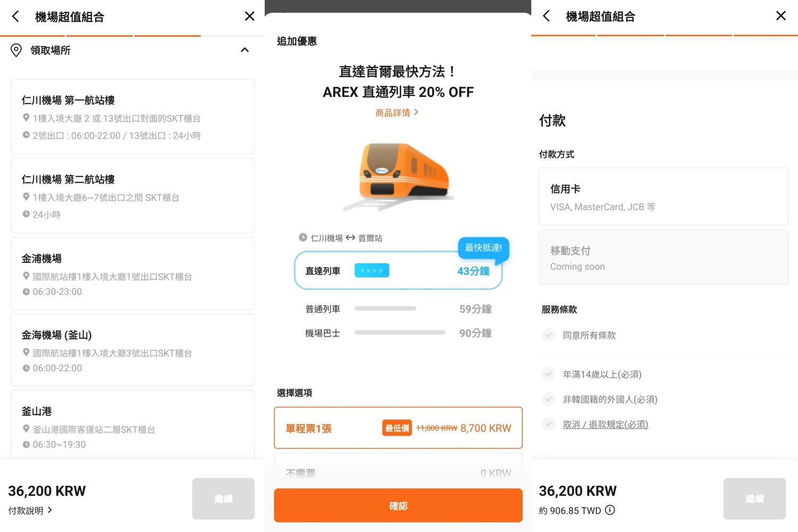
Task: Check 取消 / 退款規定 checkbox
Action: [548, 424]
